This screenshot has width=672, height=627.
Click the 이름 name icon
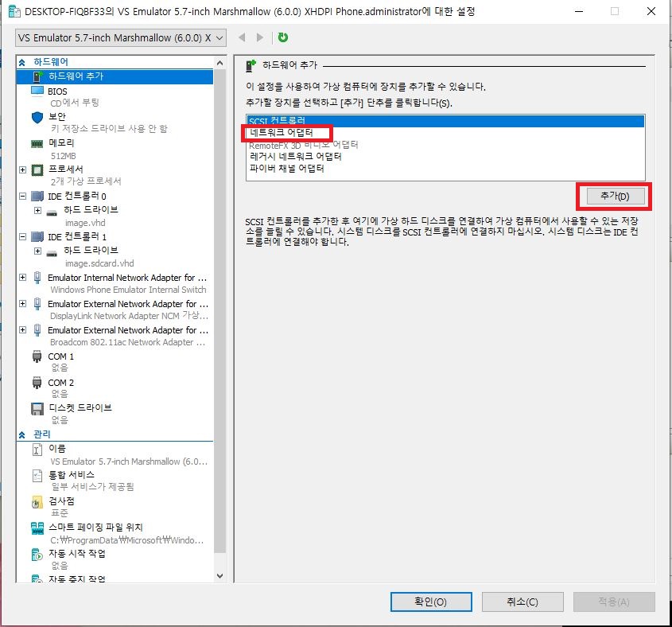click(37, 449)
